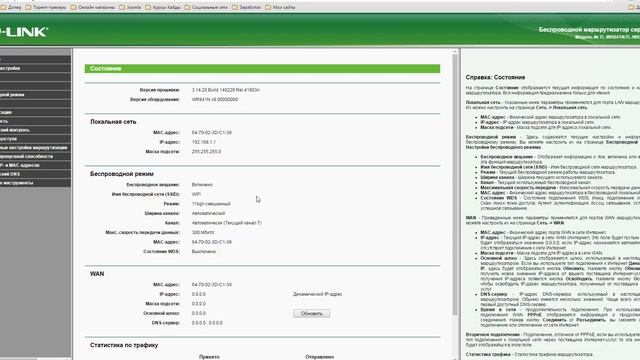The image size is (640, 360).
Task: Click the main status page vertical scrollbar
Action: [x=455, y=184]
